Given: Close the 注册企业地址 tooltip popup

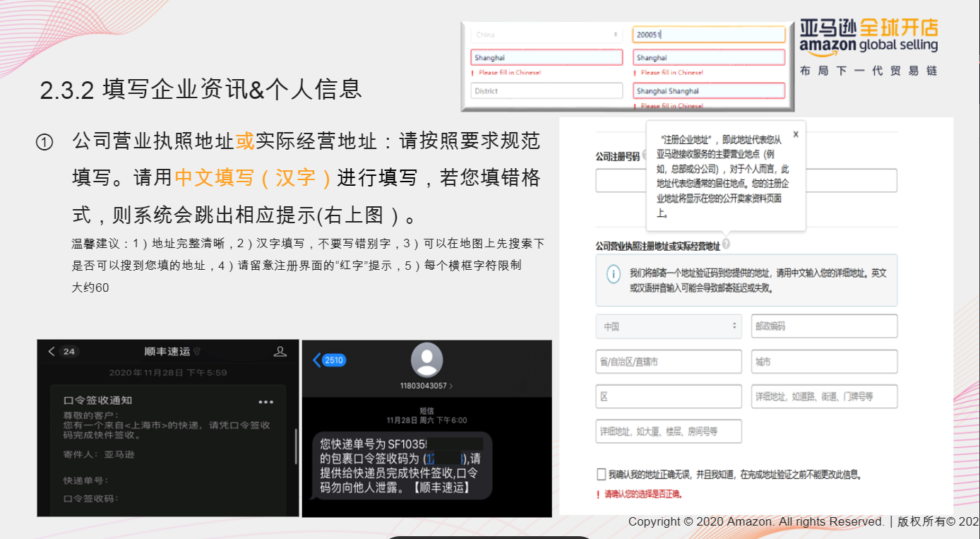Looking at the screenshot, I should coord(796,134).
